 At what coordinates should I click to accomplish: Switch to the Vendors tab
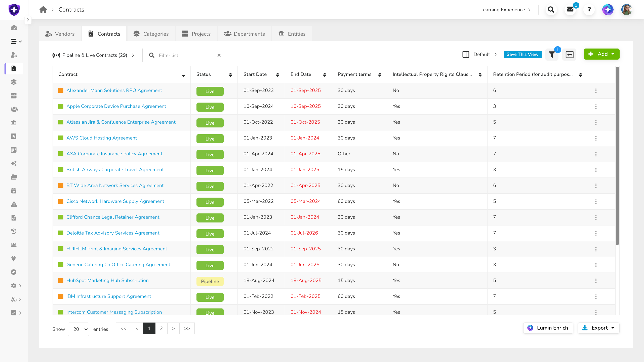[x=60, y=34]
